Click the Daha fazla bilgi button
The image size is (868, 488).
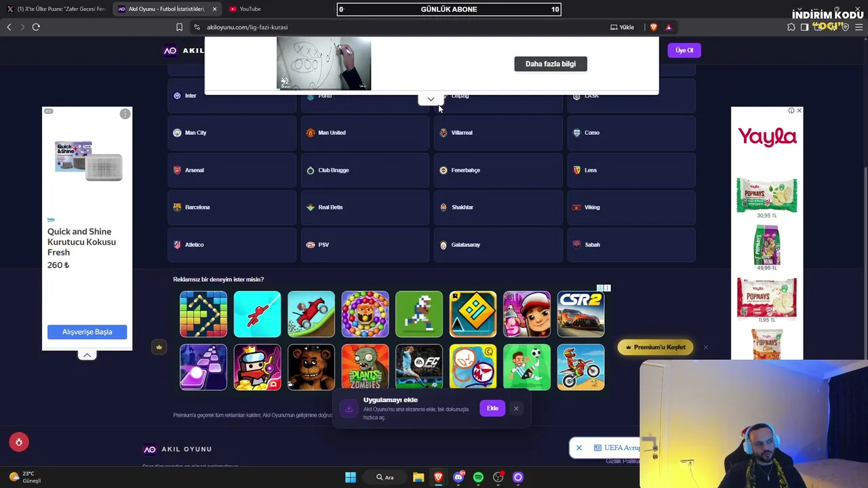click(x=551, y=64)
